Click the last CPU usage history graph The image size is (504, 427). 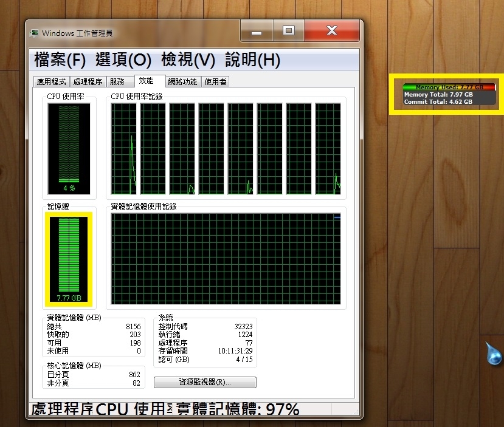pyautogui.click(x=328, y=149)
